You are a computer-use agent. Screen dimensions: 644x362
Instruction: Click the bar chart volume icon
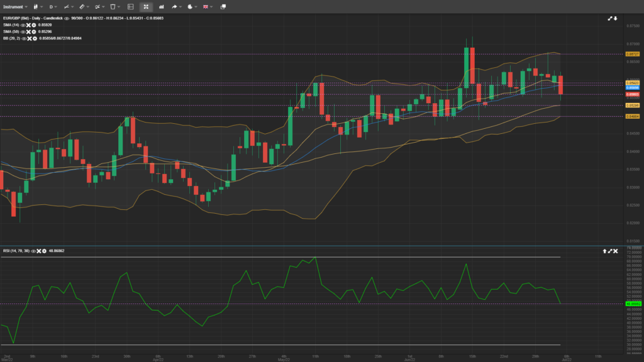160,6
